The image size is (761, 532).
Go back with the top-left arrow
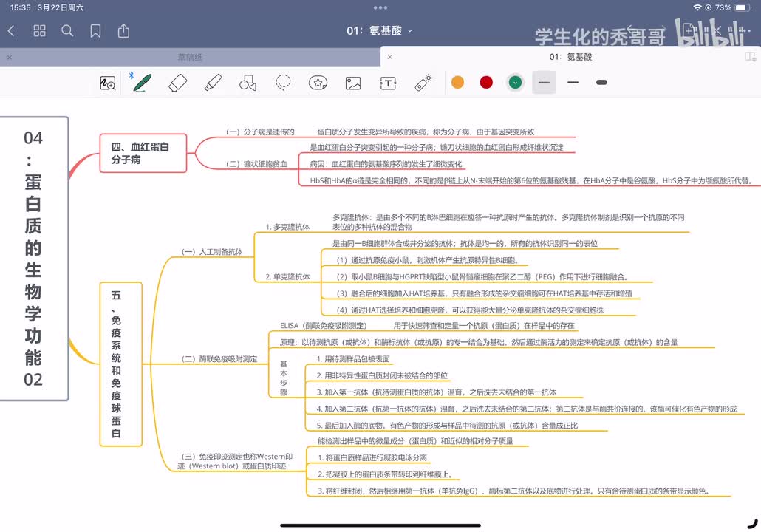[x=11, y=31]
